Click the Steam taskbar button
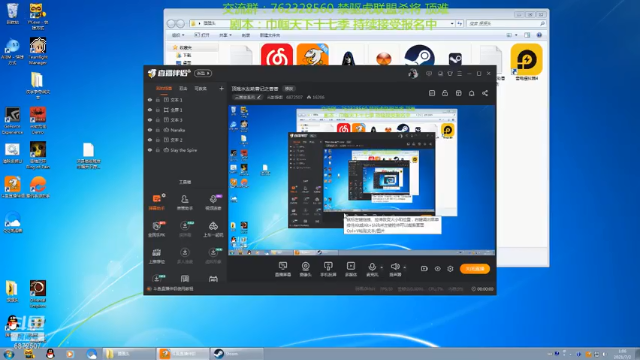 tap(236, 353)
